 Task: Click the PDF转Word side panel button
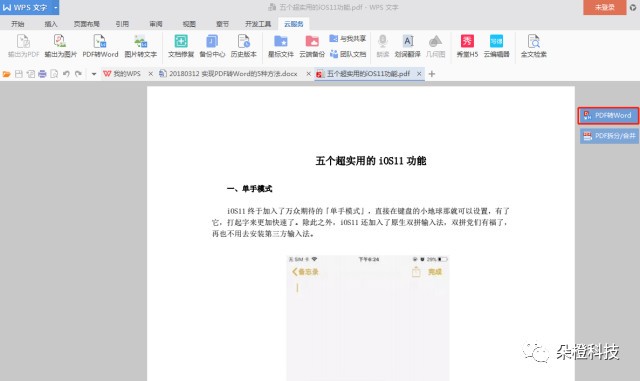coord(608,116)
